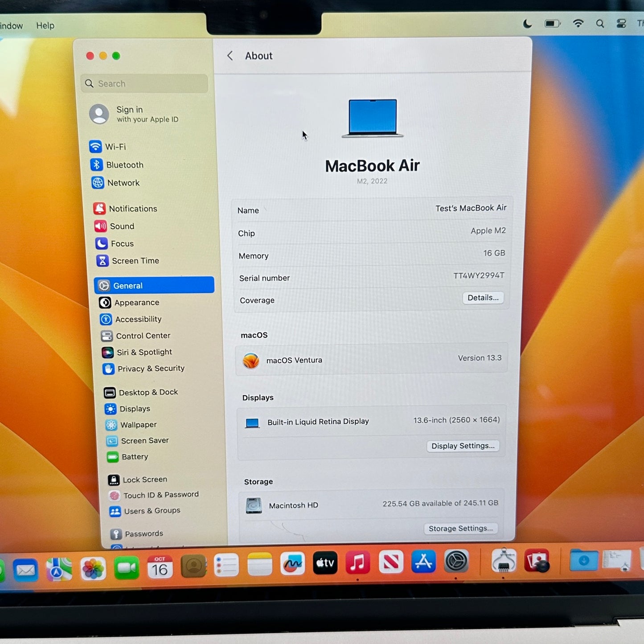The width and height of the screenshot is (644, 644).
Task: Select Bluetooth in the sidebar
Action: click(124, 165)
